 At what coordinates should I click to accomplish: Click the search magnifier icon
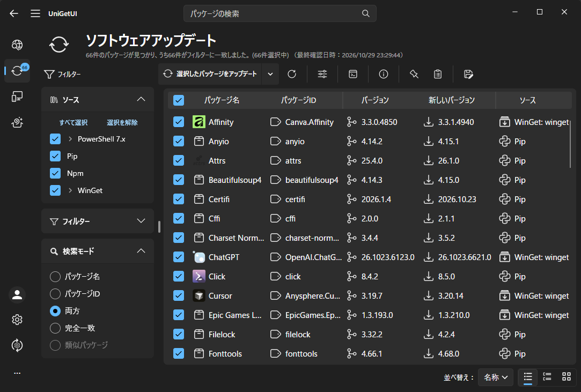coord(366,13)
